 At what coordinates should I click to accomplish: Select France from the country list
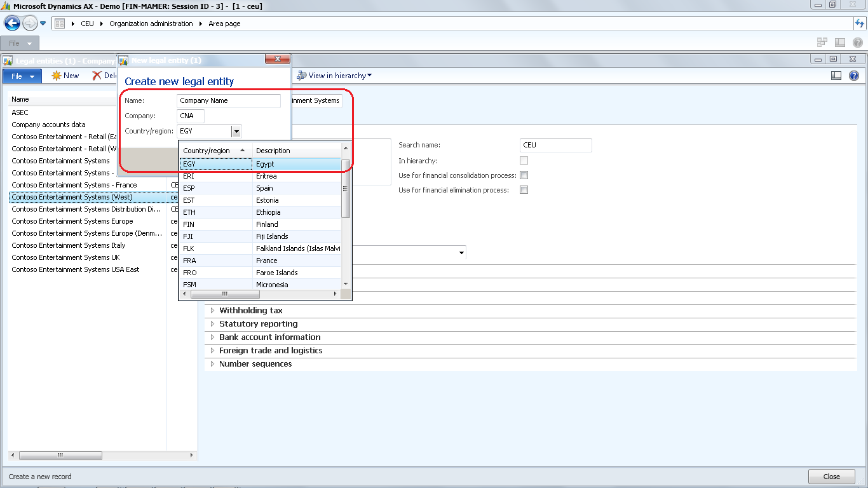point(261,261)
